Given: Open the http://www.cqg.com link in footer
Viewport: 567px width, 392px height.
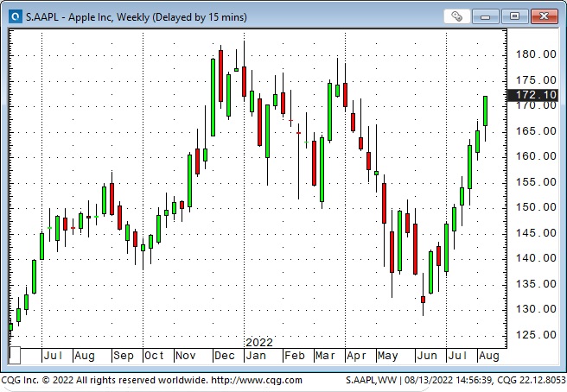Looking at the screenshot, I should (257, 380).
